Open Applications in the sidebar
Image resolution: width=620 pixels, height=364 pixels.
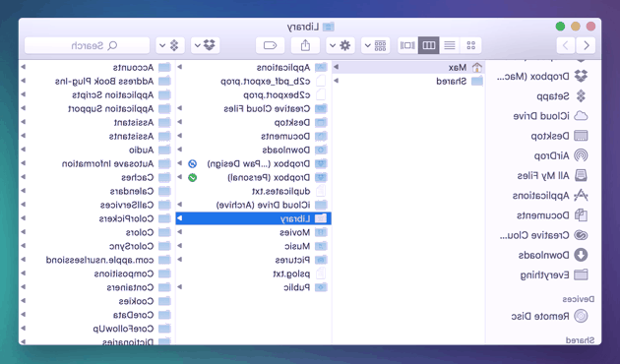[x=550, y=195]
